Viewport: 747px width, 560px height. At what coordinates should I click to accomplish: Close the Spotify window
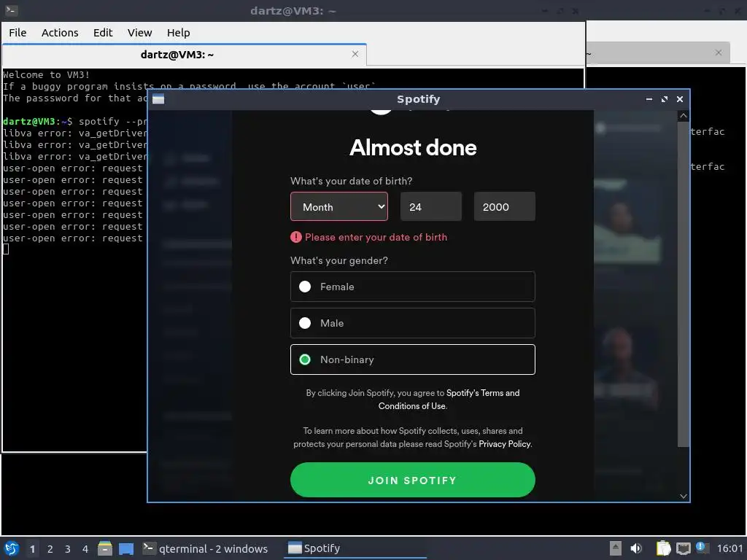coord(680,99)
